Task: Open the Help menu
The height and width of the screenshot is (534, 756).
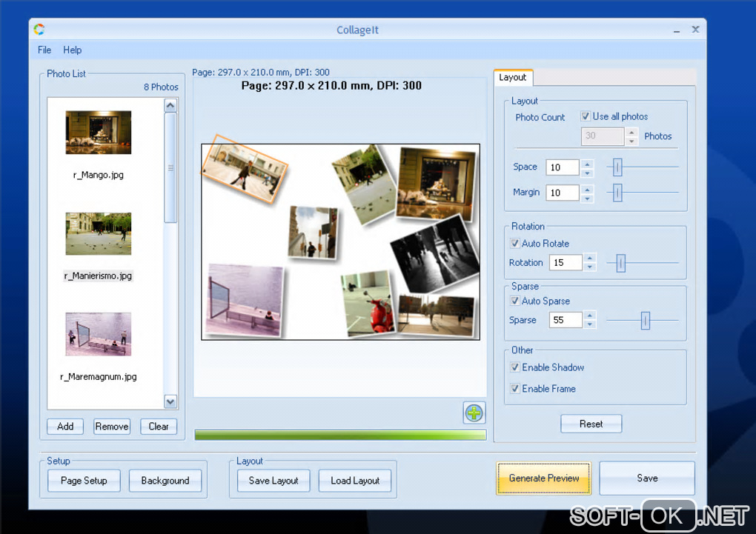Action: pyautogui.click(x=73, y=50)
